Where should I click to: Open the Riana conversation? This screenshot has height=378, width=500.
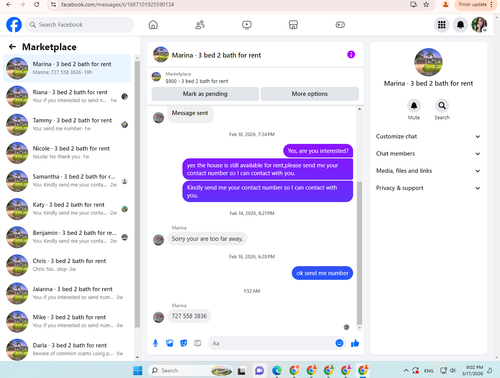(x=67, y=96)
